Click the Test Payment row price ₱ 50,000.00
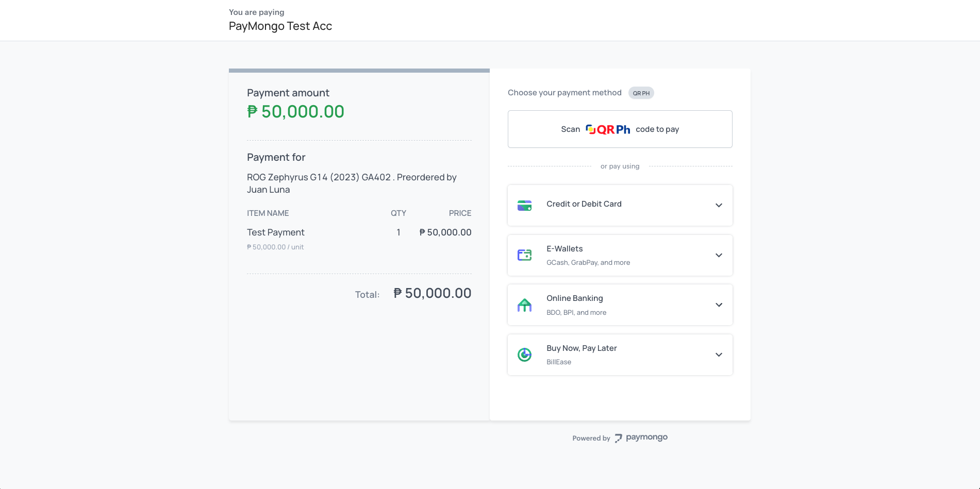This screenshot has width=980, height=489. click(x=445, y=232)
